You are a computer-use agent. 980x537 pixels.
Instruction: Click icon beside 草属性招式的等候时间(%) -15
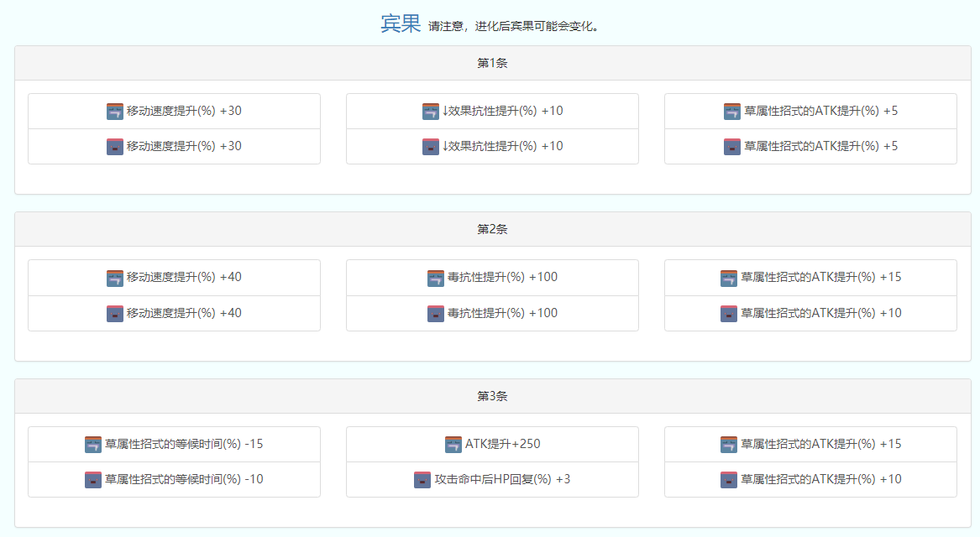point(93,445)
